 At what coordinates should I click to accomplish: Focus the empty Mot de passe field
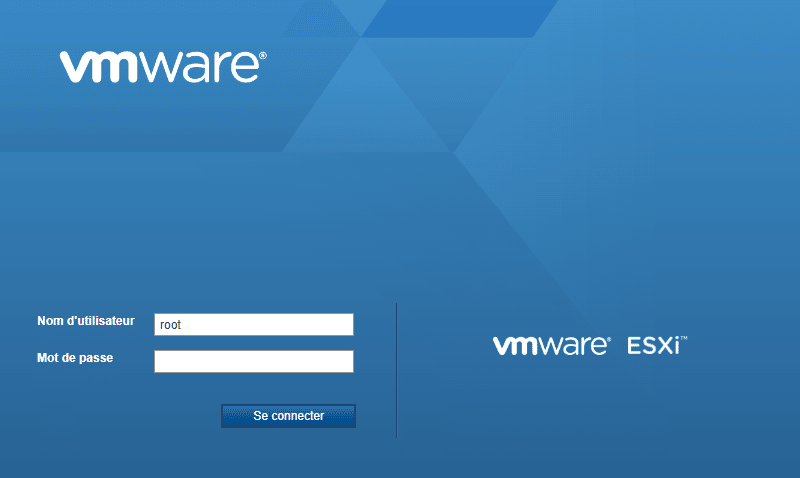point(254,361)
